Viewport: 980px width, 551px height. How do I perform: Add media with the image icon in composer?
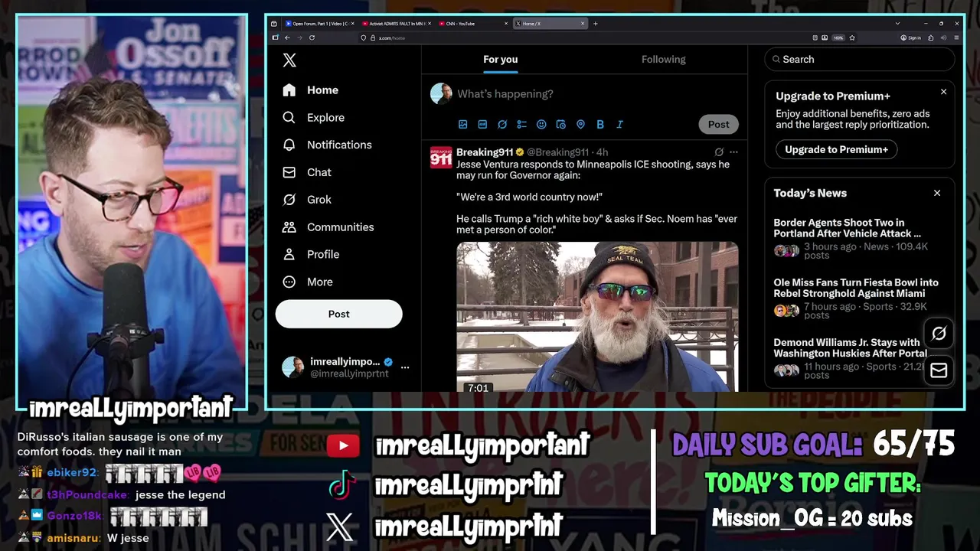tap(462, 124)
